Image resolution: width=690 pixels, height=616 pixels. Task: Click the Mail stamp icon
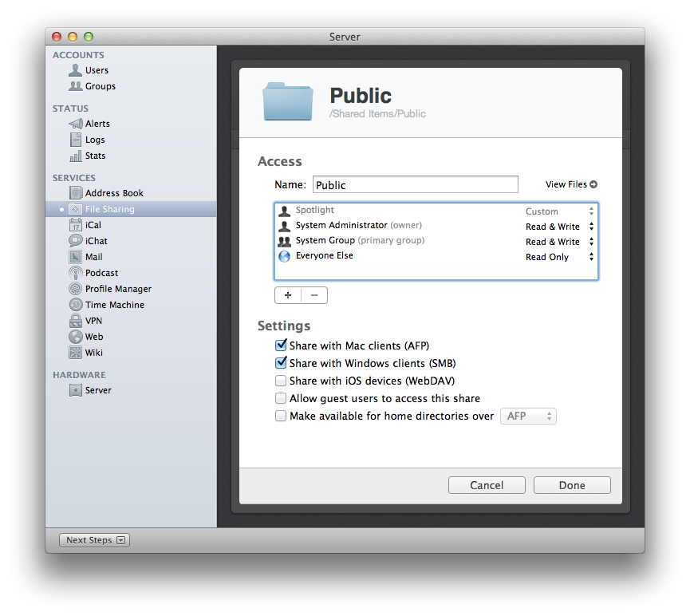click(75, 257)
